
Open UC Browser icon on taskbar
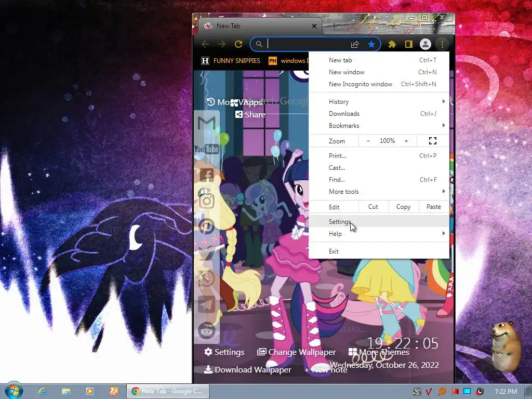point(114,391)
